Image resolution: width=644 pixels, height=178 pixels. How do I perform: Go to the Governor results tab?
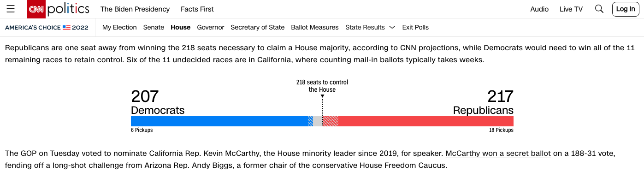[x=211, y=27]
